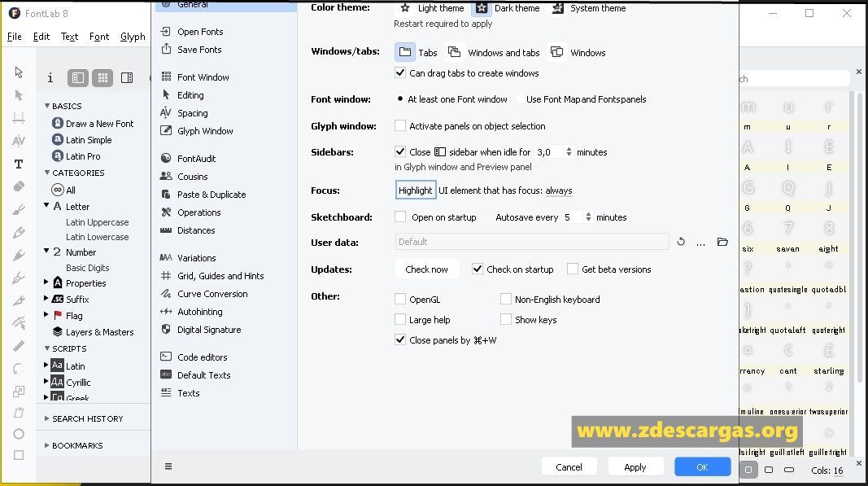The image size is (868, 486).
Task: Confirm preferences with OK button
Action: [703, 466]
